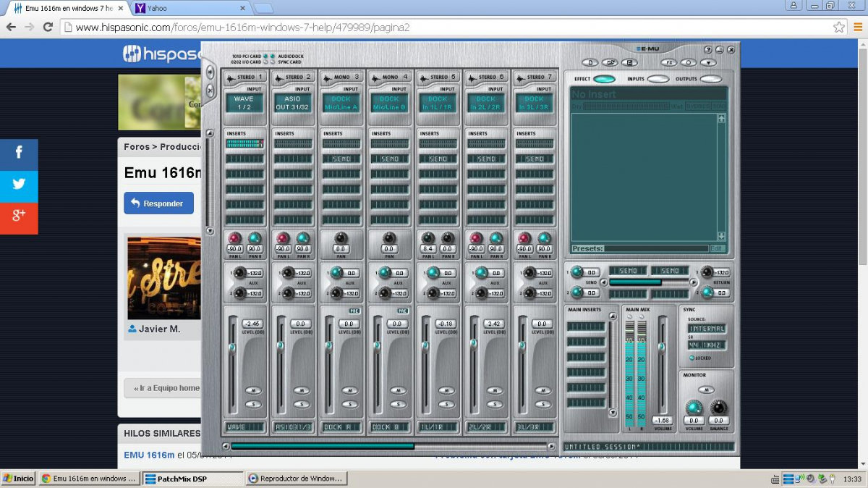Solo the Mono 3 DOCK A strip
Screen dimensions: 868x488
click(x=349, y=404)
